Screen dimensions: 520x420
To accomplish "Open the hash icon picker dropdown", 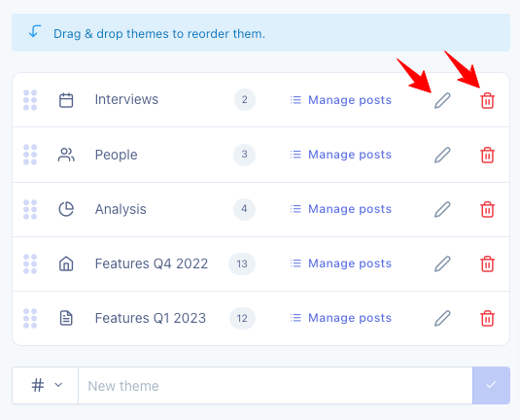I will point(46,385).
